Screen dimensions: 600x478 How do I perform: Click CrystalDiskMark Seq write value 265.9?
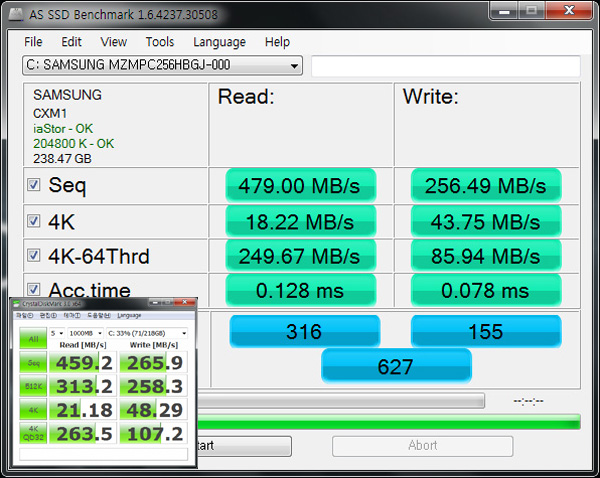pyautogui.click(x=153, y=362)
